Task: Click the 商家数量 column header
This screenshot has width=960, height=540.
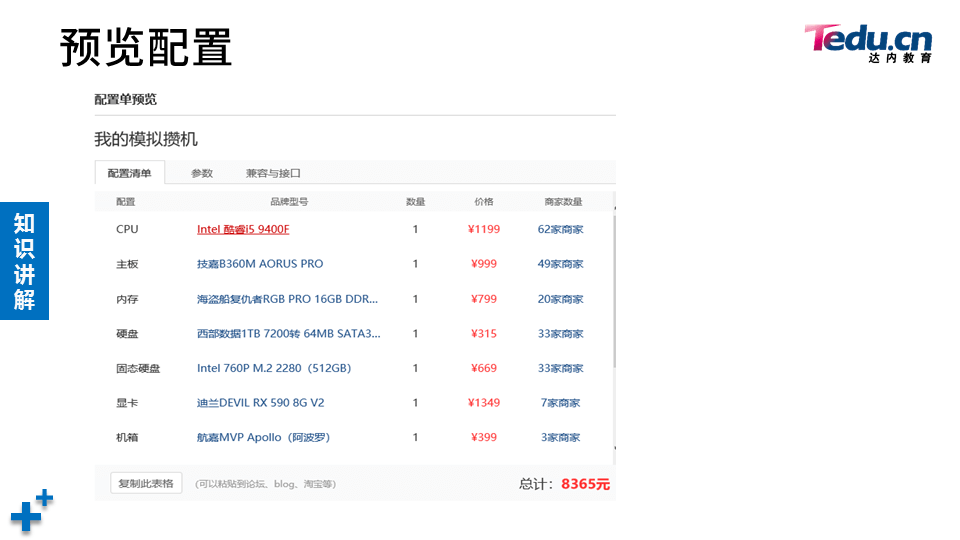Action: coord(563,201)
